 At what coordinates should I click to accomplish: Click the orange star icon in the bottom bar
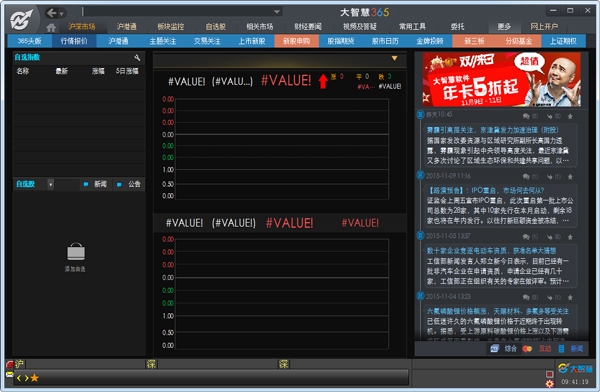click(x=34, y=378)
